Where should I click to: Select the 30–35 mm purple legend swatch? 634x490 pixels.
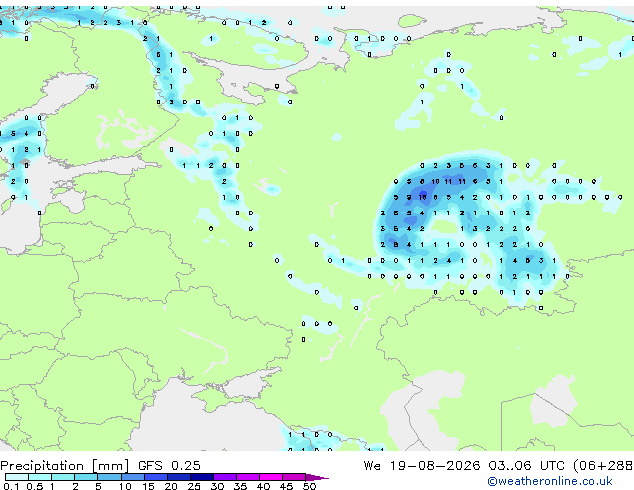tap(225, 477)
